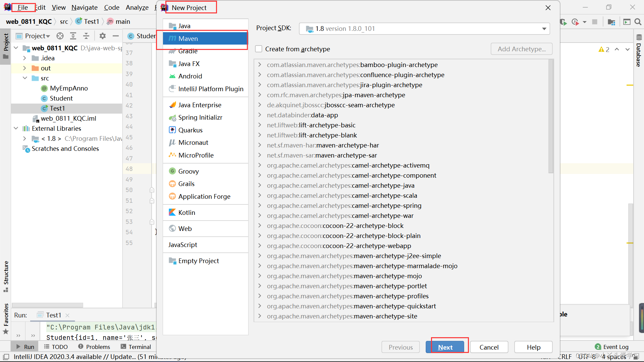Open the Code menu

pyautogui.click(x=112, y=7)
